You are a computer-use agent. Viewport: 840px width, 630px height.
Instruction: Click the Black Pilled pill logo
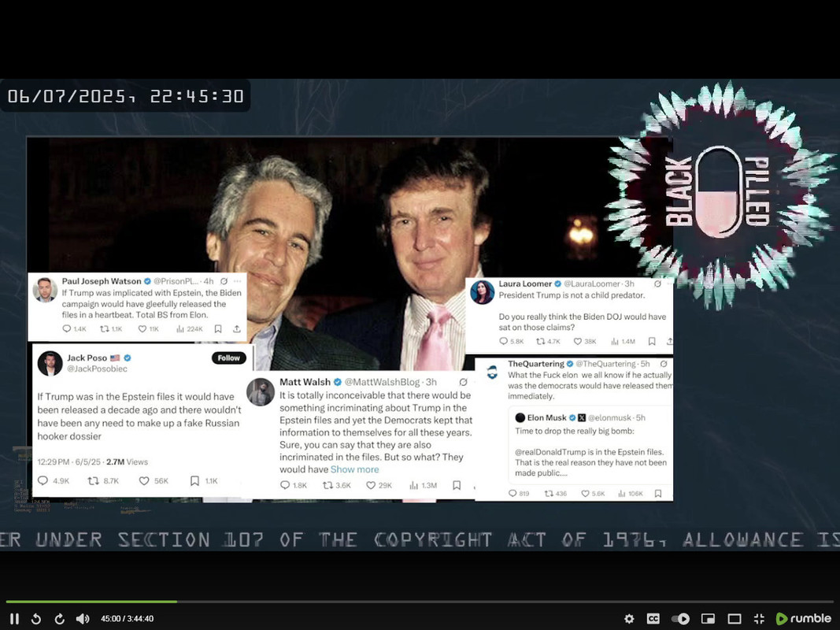click(719, 192)
